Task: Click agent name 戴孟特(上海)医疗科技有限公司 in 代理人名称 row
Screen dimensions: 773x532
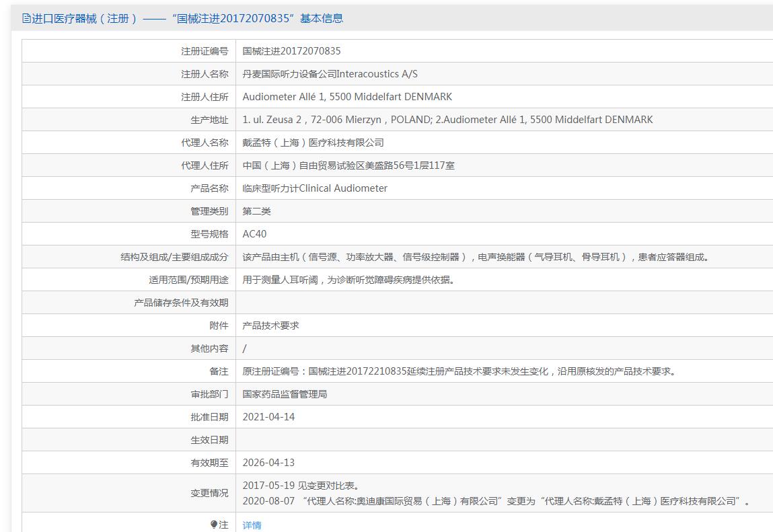Action: pyautogui.click(x=313, y=143)
